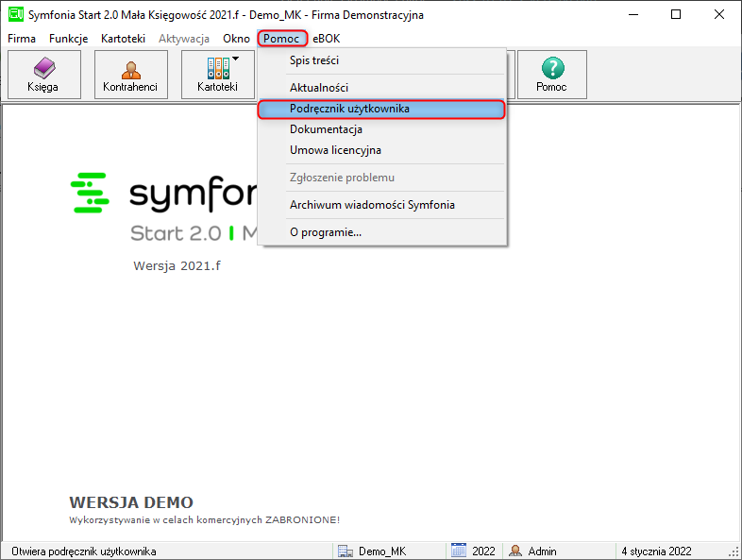Viewport: 742px width, 560px height.
Task: Click status text Otwiera podręcznik użytkownika
Action: tap(84, 552)
